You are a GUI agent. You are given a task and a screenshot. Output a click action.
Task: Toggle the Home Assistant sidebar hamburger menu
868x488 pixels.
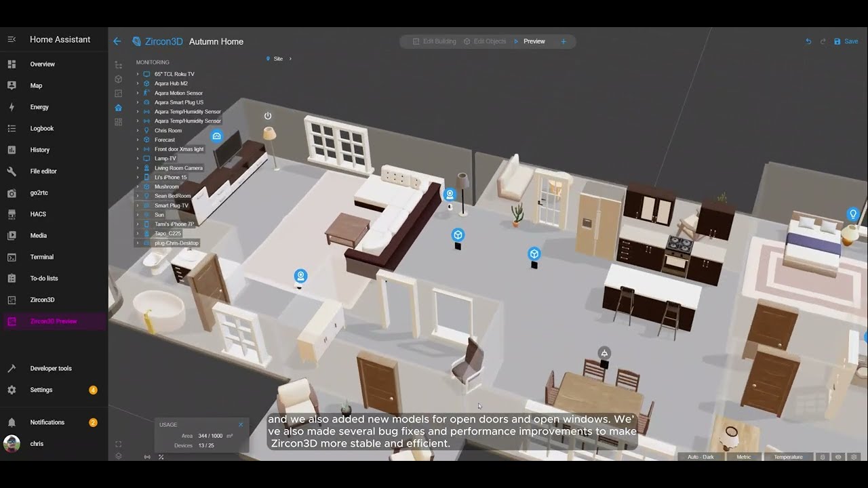point(12,39)
